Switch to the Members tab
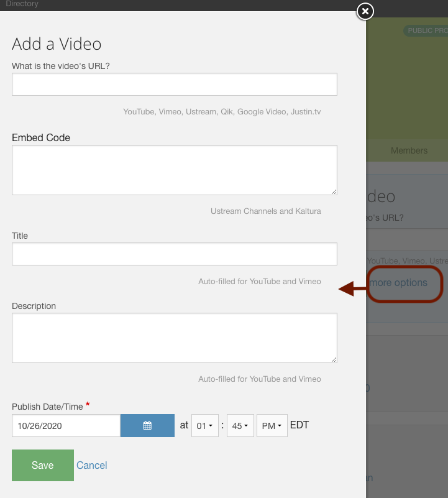The image size is (448, 498). 409,150
